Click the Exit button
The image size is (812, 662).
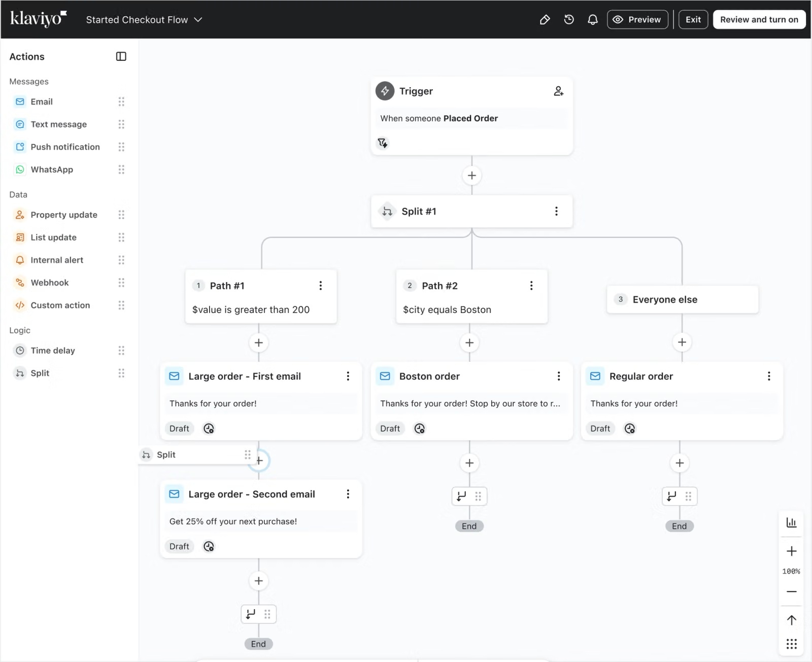(693, 20)
